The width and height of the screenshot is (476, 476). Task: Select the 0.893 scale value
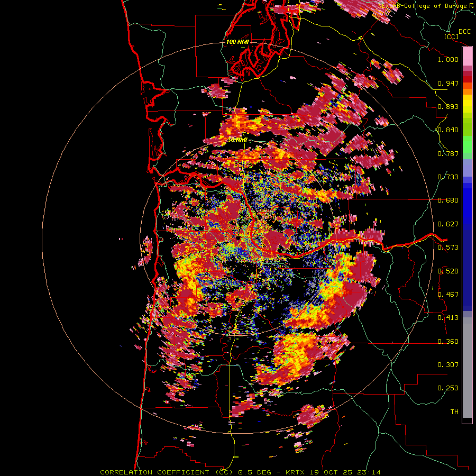click(448, 106)
